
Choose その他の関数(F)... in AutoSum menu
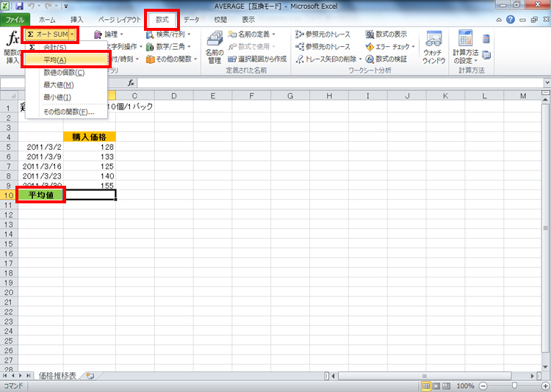(67, 112)
